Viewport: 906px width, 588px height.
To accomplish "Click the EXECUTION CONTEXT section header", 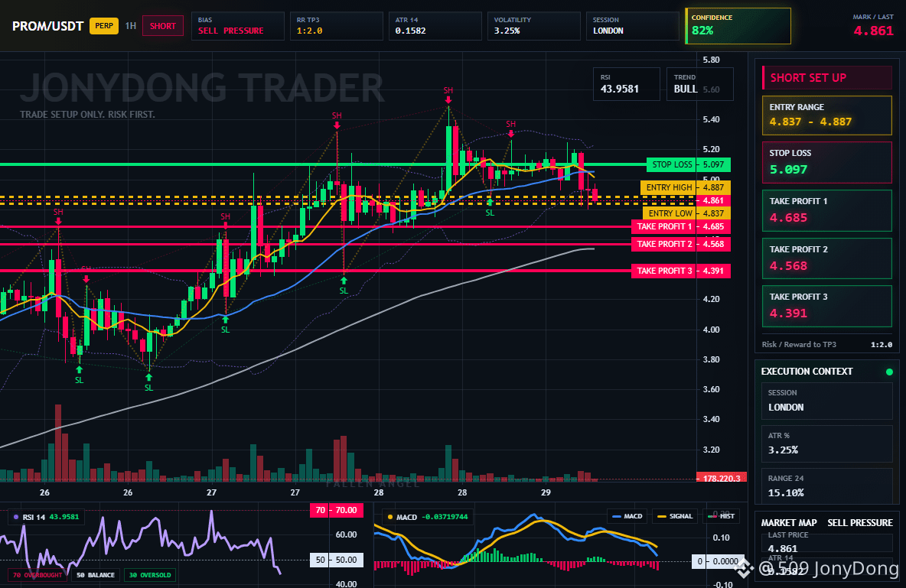I will 807,372.
